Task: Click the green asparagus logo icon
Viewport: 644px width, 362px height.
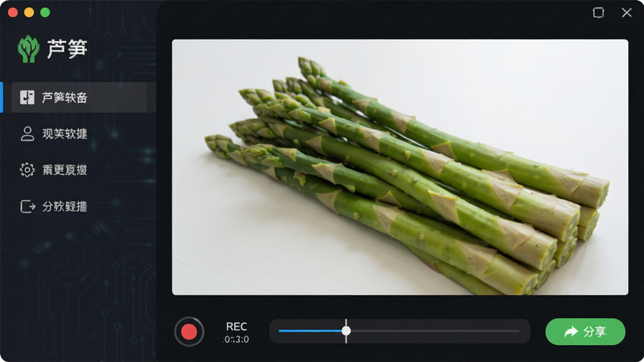Action: click(x=28, y=49)
